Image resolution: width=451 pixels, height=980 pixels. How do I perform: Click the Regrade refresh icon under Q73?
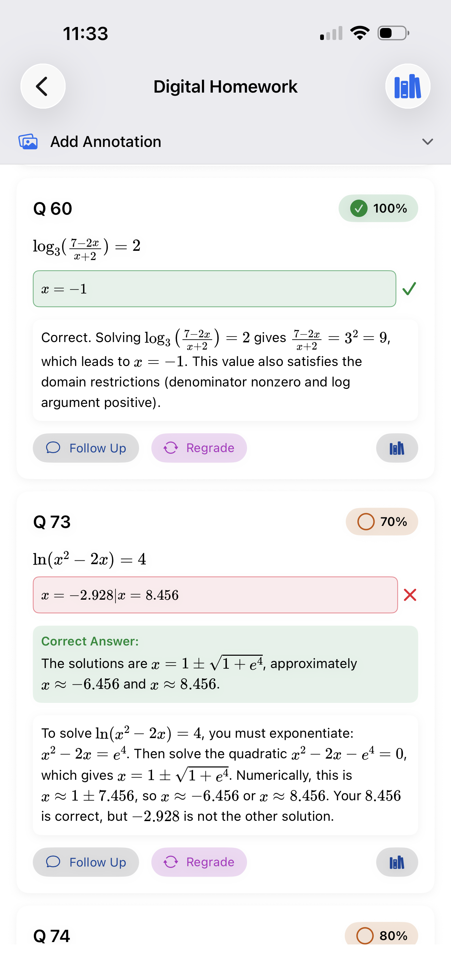point(172,862)
